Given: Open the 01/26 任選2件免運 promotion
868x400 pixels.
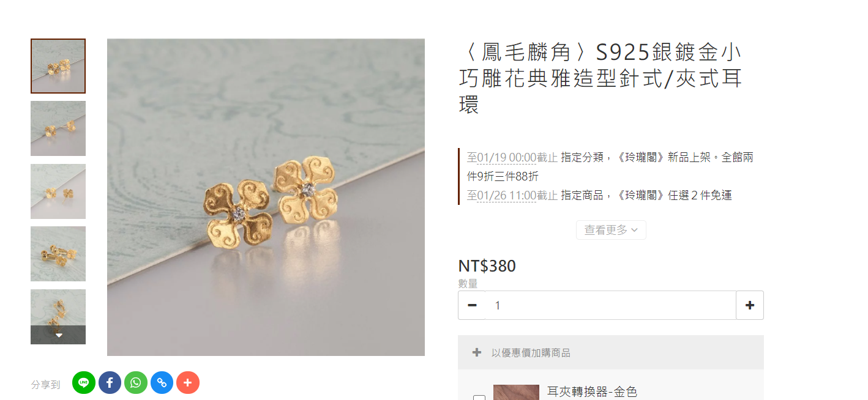Looking at the screenshot, I should (x=600, y=196).
